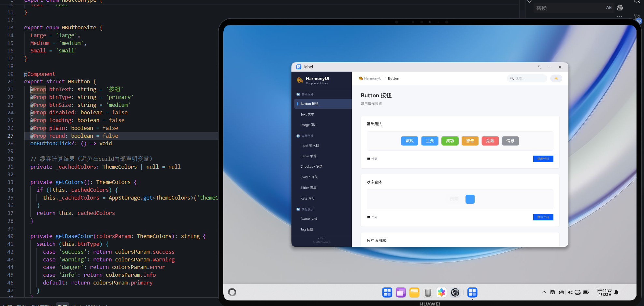Click the @Component decorator in code

(x=40, y=74)
